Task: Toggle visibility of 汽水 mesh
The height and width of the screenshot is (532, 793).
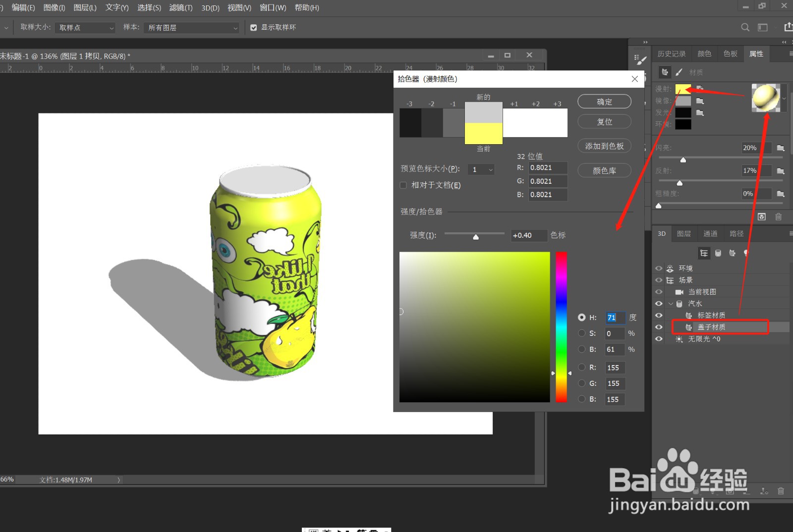Action: click(x=659, y=304)
